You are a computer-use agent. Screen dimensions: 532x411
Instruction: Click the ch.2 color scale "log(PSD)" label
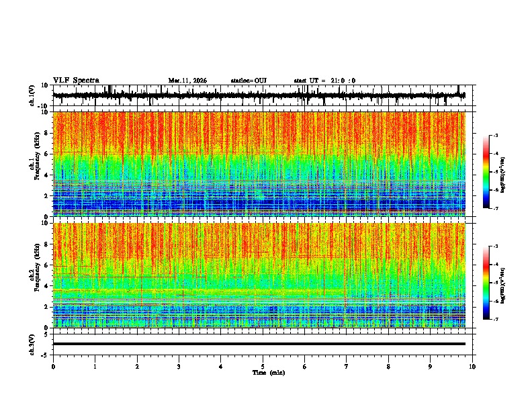[503, 285]
